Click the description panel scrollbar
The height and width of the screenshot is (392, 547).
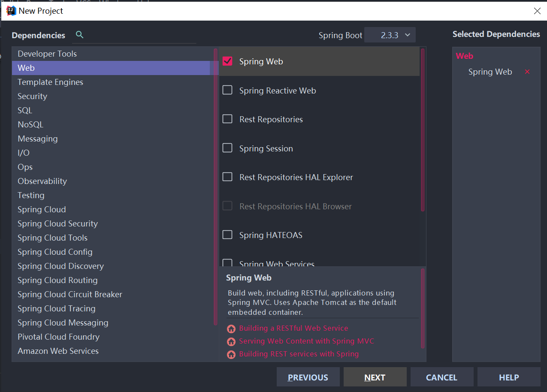tap(423, 308)
